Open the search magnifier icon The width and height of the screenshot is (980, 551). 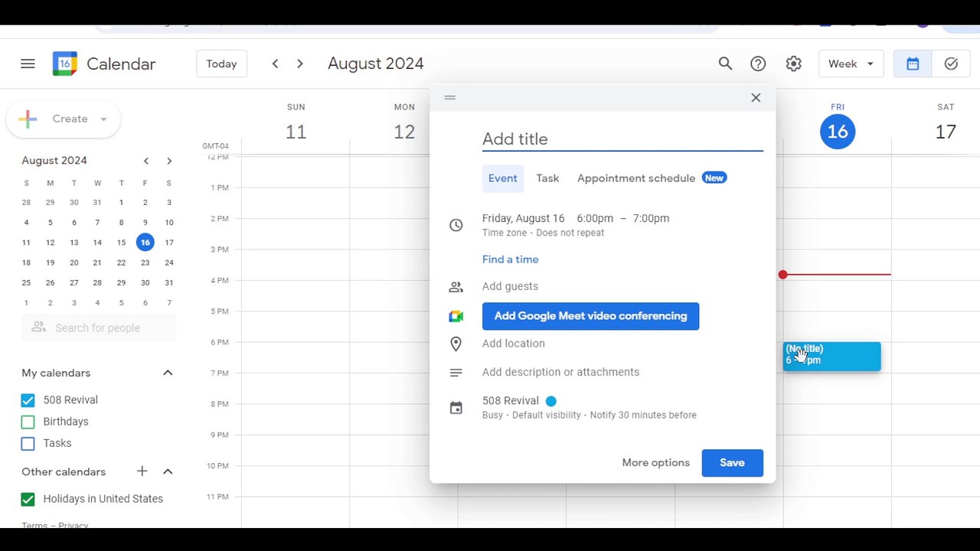pyautogui.click(x=725, y=64)
